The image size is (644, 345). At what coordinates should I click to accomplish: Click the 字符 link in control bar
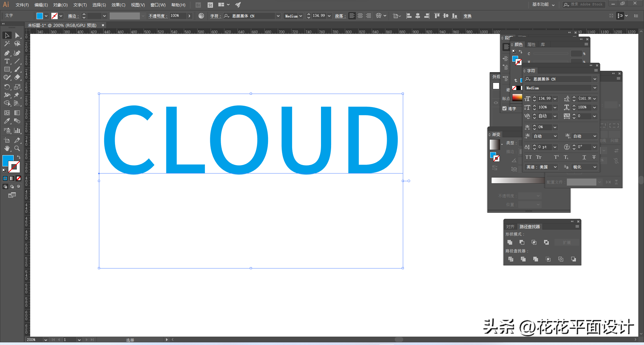(215, 16)
